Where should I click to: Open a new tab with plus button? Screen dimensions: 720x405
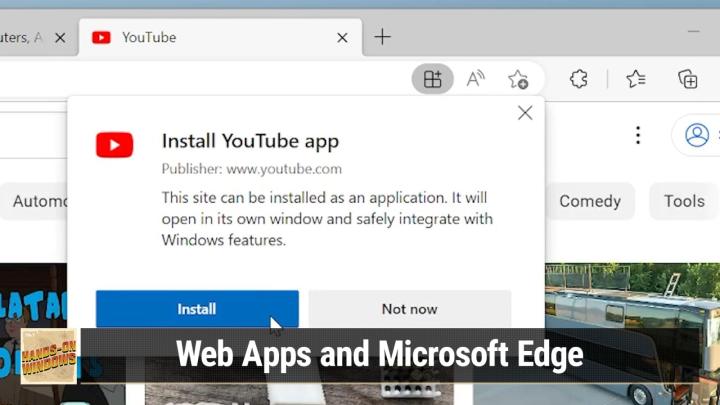pyautogui.click(x=382, y=37)
